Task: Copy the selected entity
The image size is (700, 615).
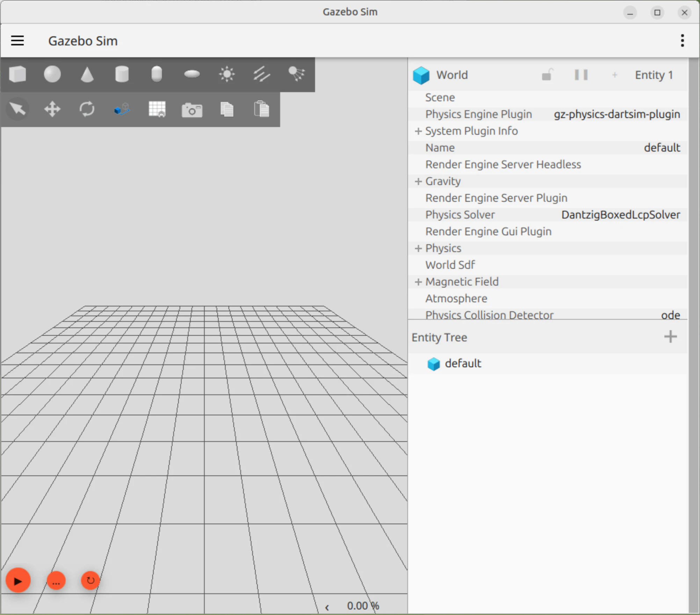Action: [227, 109]
